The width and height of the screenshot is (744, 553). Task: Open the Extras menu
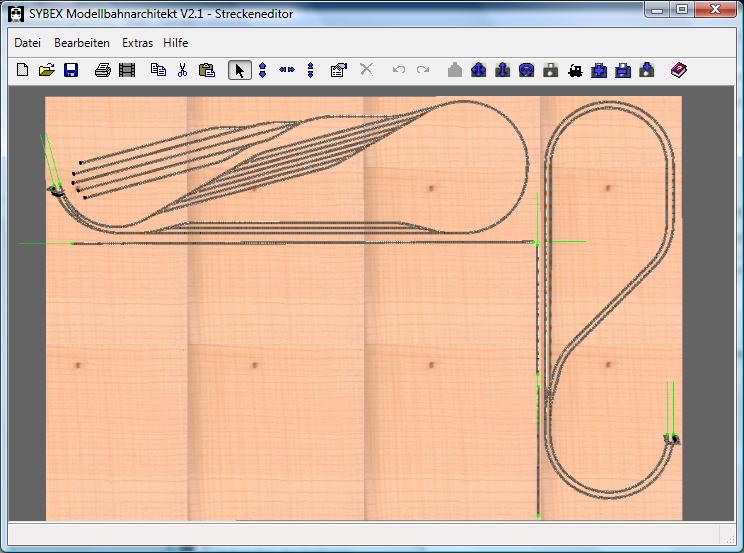click(x=137, y=43)
